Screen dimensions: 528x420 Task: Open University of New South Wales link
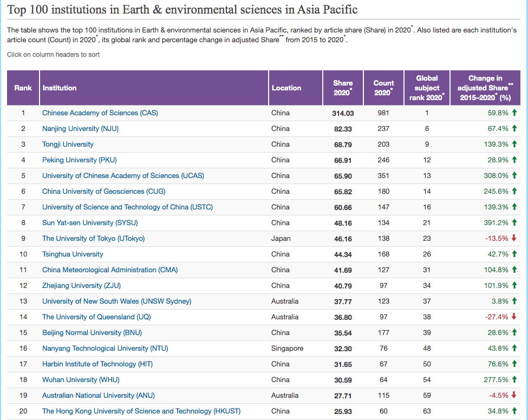click(116, 301)
